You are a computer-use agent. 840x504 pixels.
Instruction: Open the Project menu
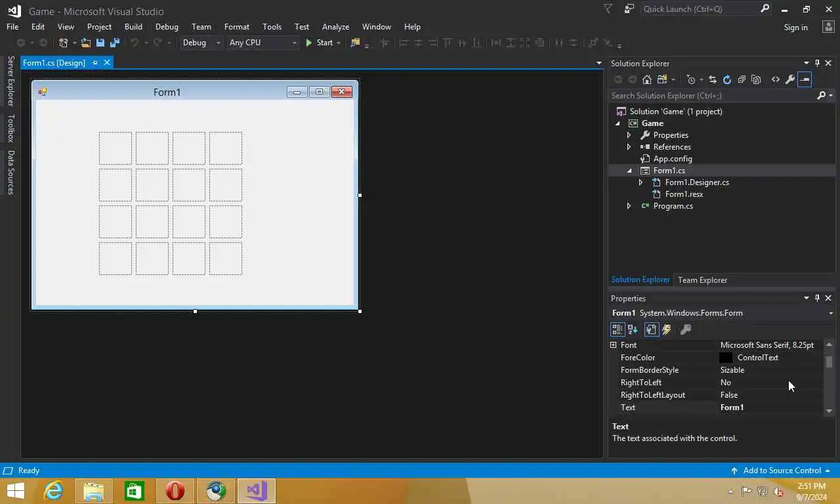pos(99,27)
